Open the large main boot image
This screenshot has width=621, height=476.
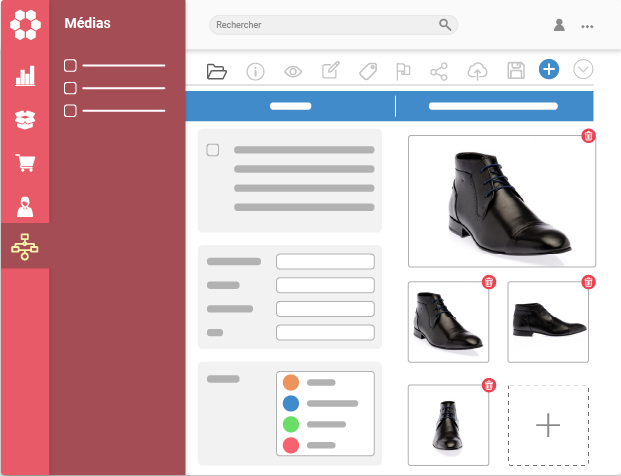pyautogui.click(x=502, y=202)
